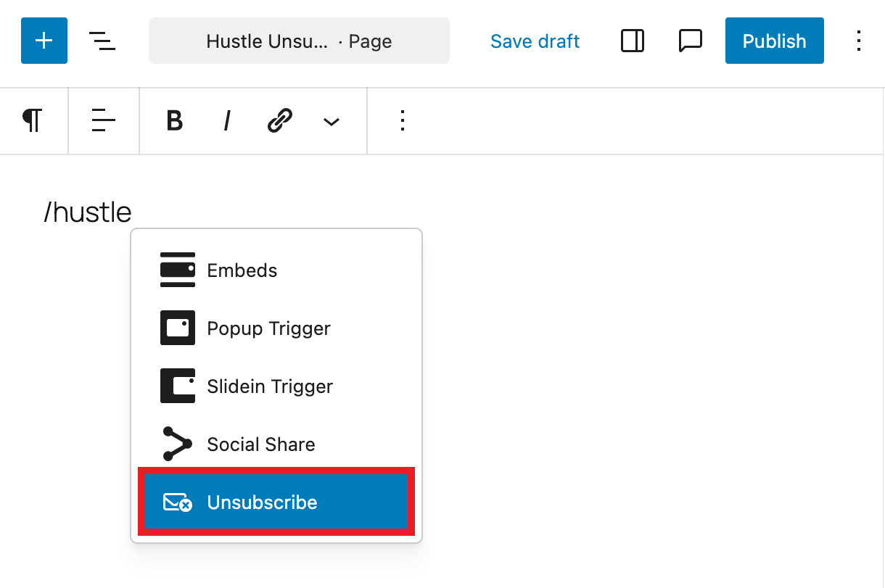Select the Popup Trigger block option
The width and height of the screenshot is (885, 588).
(276, 328)
